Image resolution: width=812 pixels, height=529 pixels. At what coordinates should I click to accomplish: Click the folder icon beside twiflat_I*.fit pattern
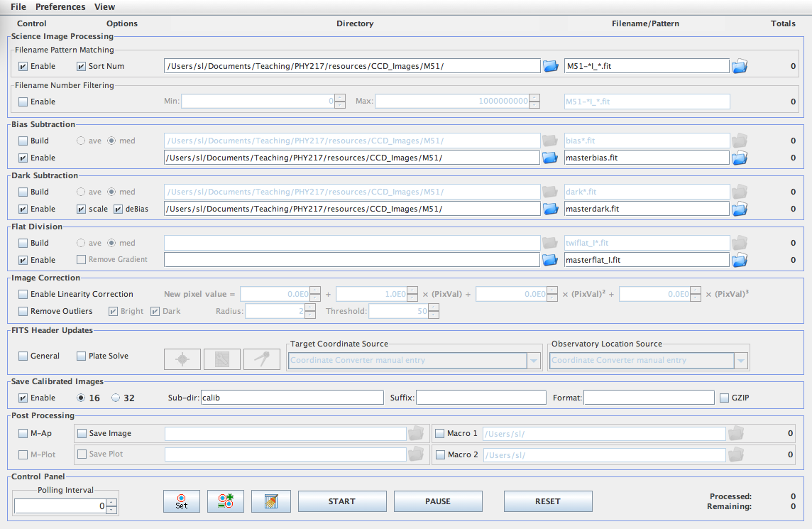(x=739, y=242)
